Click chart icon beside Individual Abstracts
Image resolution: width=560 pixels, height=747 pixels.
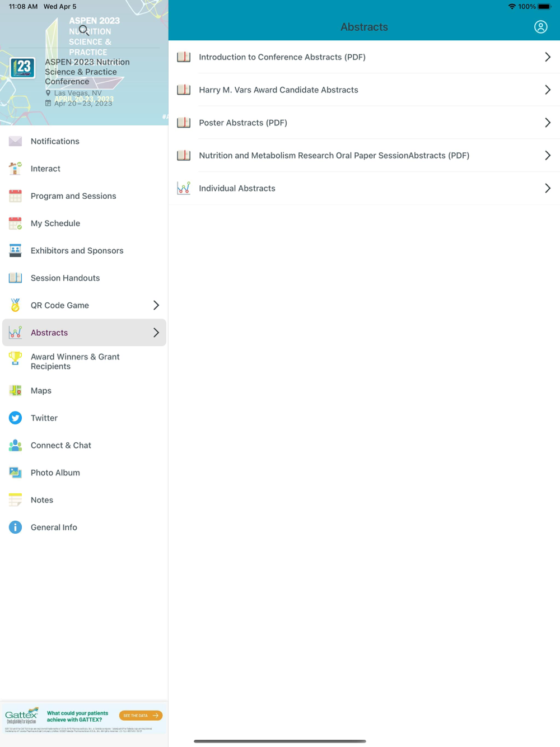(184, 188)
